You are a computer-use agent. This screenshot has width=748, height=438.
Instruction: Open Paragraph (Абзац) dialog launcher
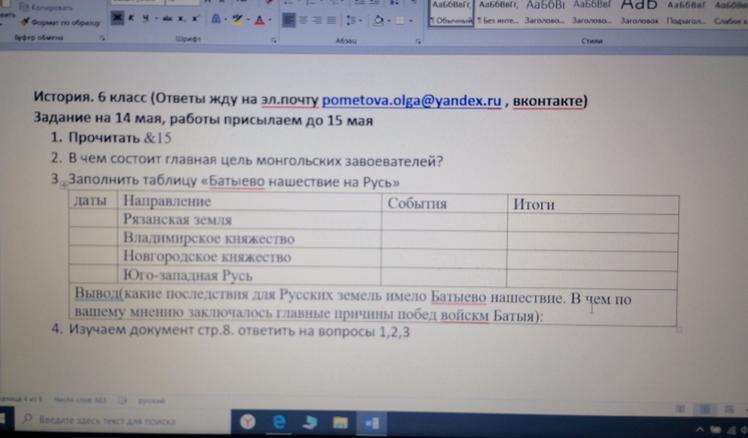418,42
